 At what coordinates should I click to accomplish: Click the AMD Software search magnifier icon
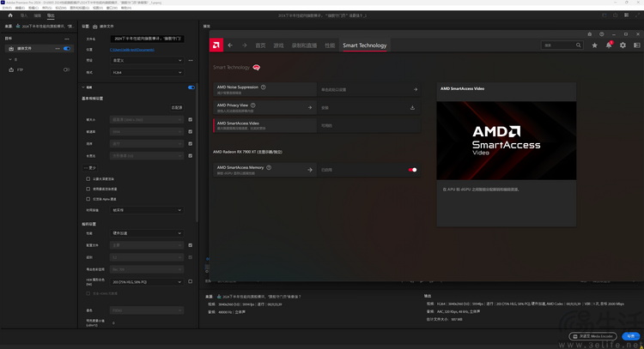[x=578, y=45]
